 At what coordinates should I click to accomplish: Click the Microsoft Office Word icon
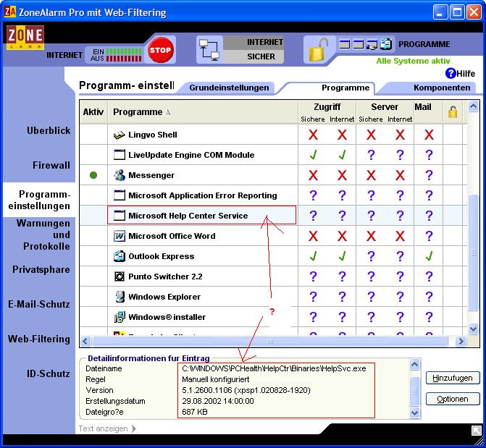click(119, 236)
